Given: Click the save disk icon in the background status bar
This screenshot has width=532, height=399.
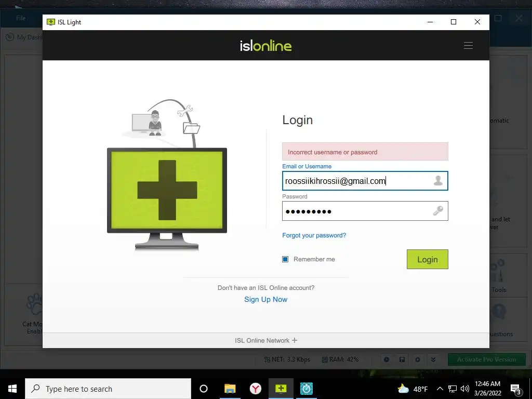Looking at the screenshot, I should [402, 360].
